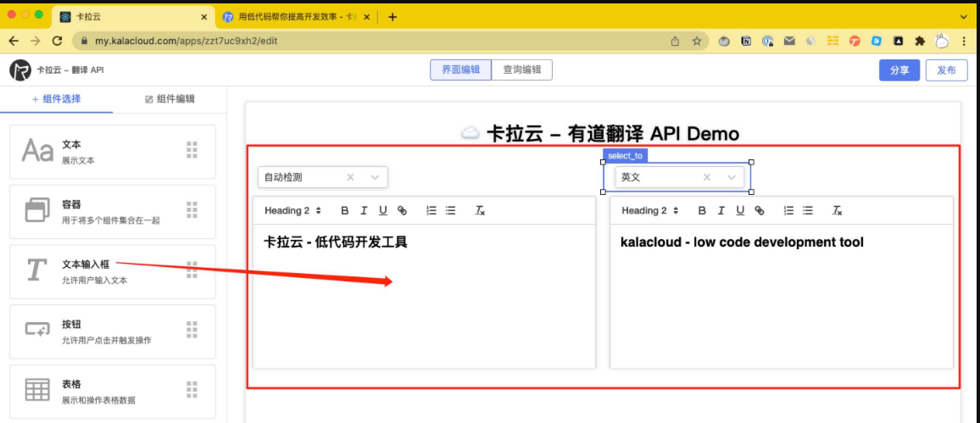Open the right editor Heading 2 dropdown
The height and width of the screenshot is (423, 980).
[x=650, y=210]
